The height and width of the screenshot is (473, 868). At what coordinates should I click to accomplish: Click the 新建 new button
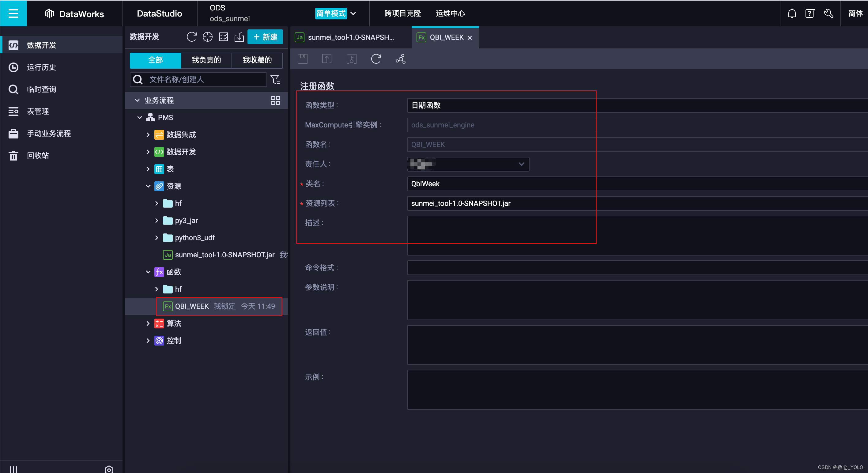tap(265, 37)
